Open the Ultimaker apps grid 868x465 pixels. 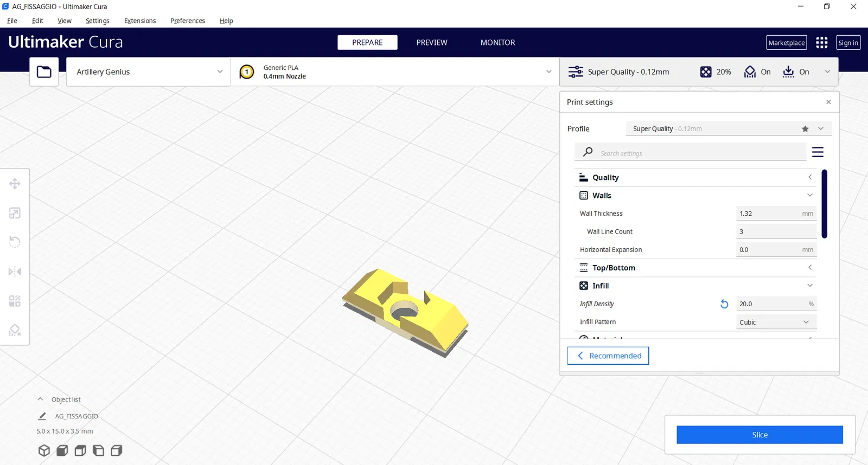pos(822,42)
